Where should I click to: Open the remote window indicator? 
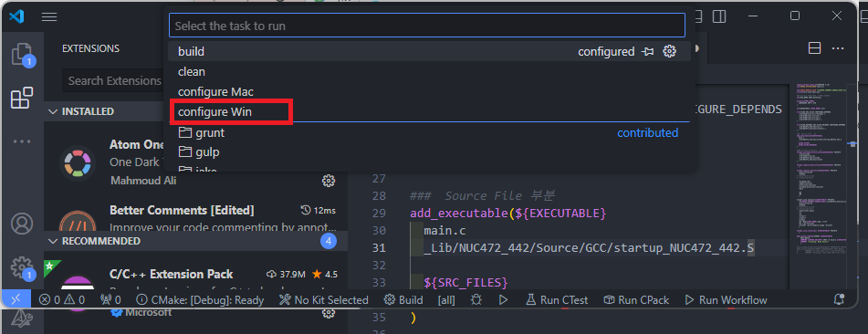16,299
